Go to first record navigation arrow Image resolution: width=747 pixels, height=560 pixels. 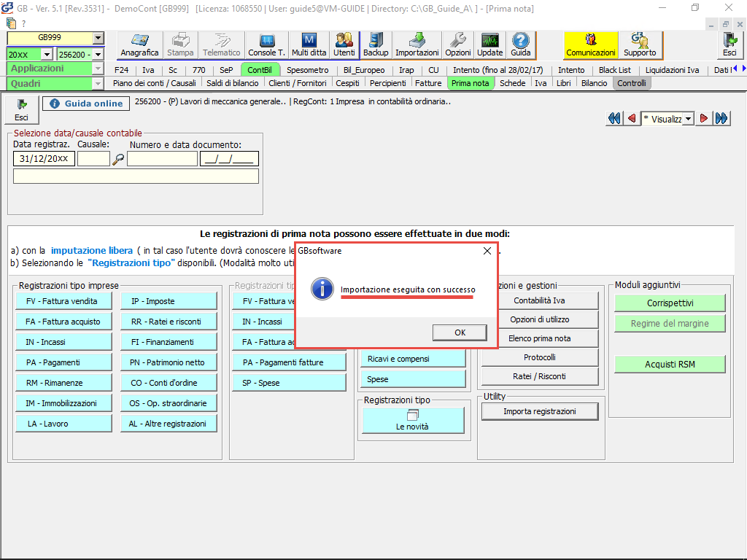click(x=614, y=119)
